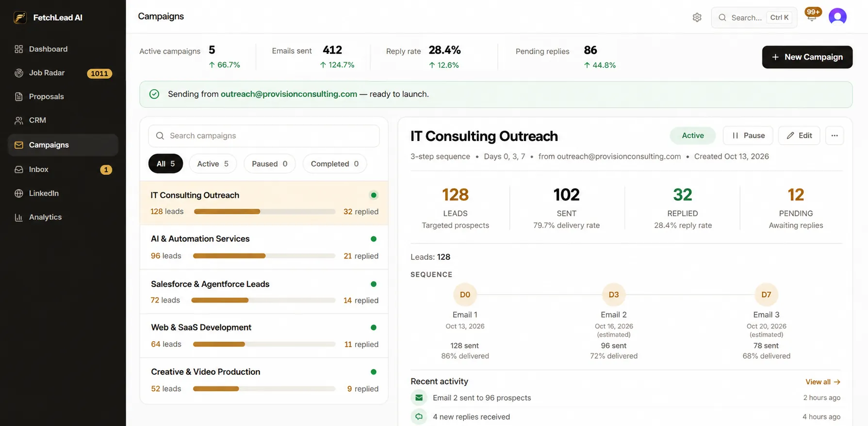Create a New Campaign
This screenshot has width=868, height=426.
(807, 57)
